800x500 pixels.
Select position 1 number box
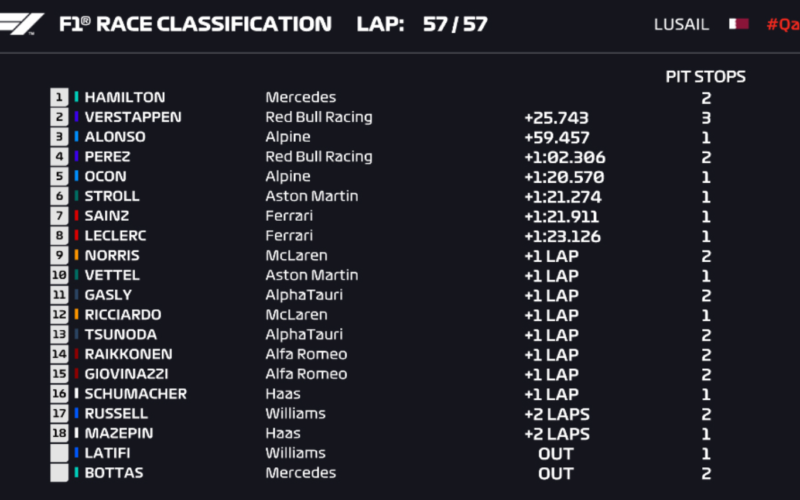(x=59, y=97)
